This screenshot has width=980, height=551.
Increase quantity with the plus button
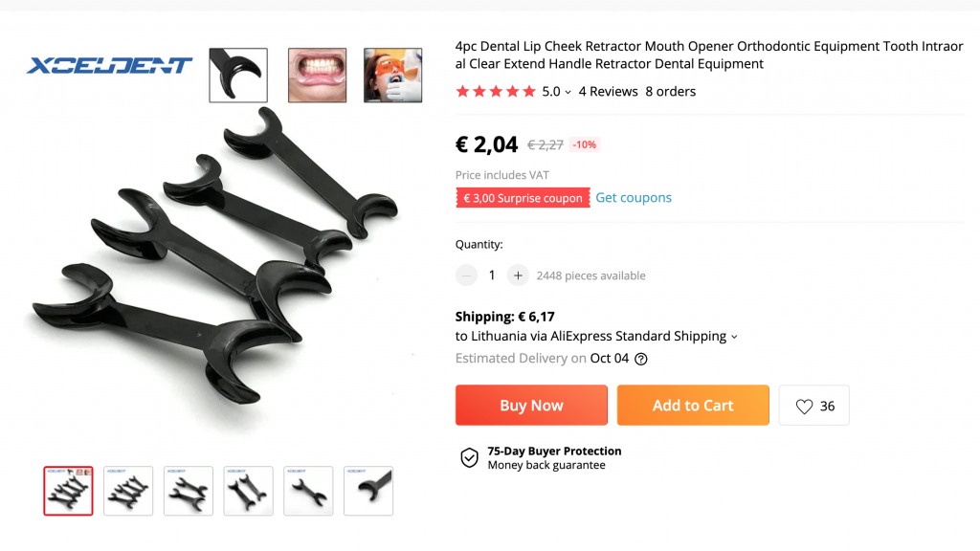[x=518, y=275]
